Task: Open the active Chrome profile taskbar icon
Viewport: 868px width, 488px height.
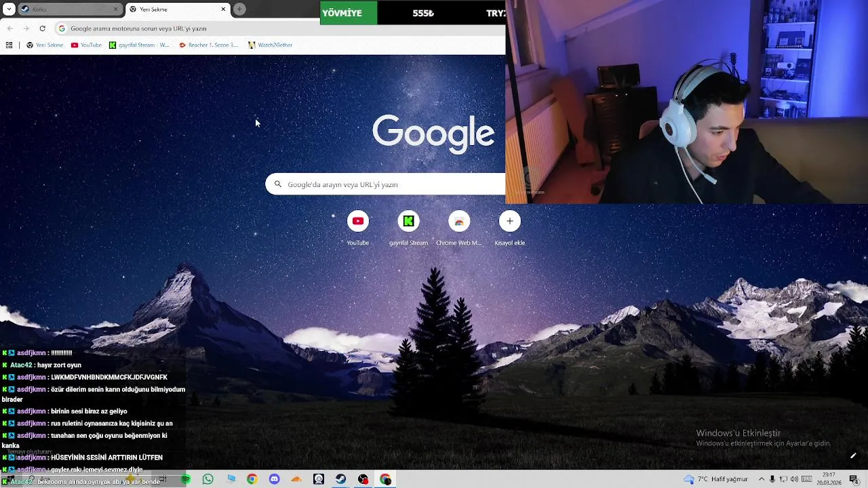Action: click(x=386, y=479)
